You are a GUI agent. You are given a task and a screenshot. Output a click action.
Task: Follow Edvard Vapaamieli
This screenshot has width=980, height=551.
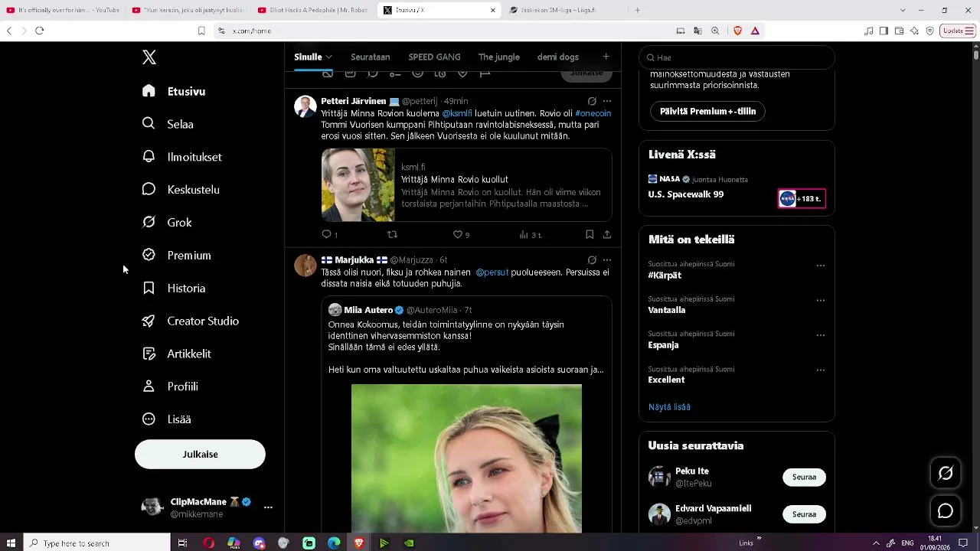(804, 514)
